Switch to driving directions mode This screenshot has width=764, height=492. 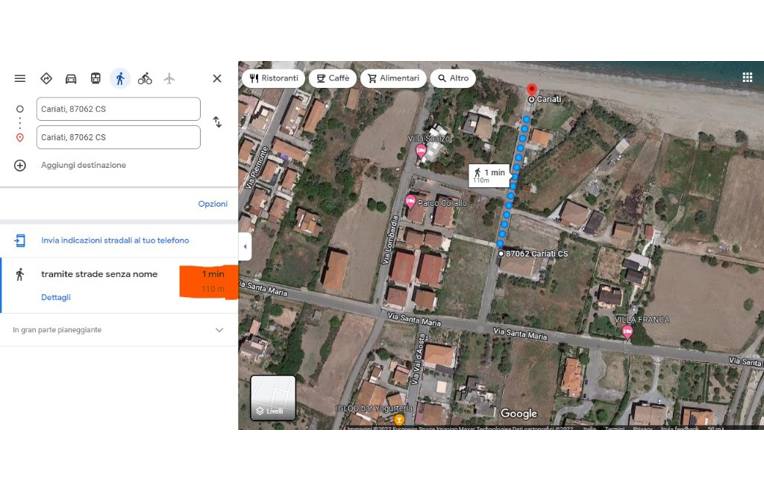pos(71,78)
